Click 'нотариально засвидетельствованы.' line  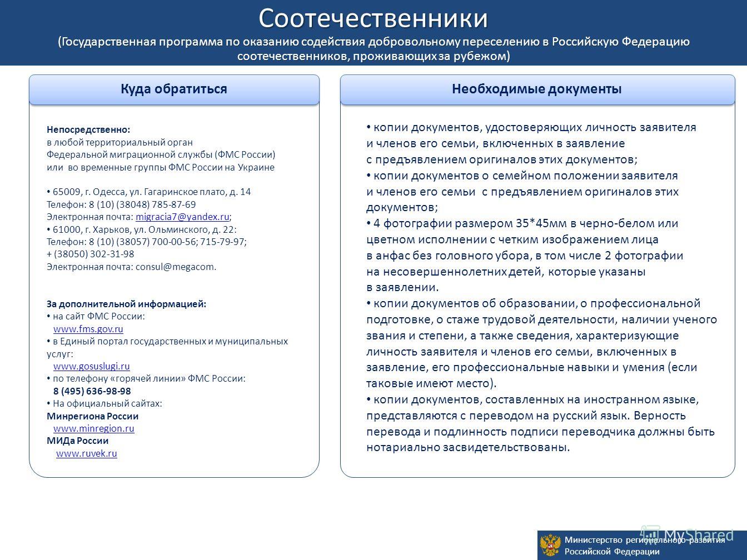point(468,448)
